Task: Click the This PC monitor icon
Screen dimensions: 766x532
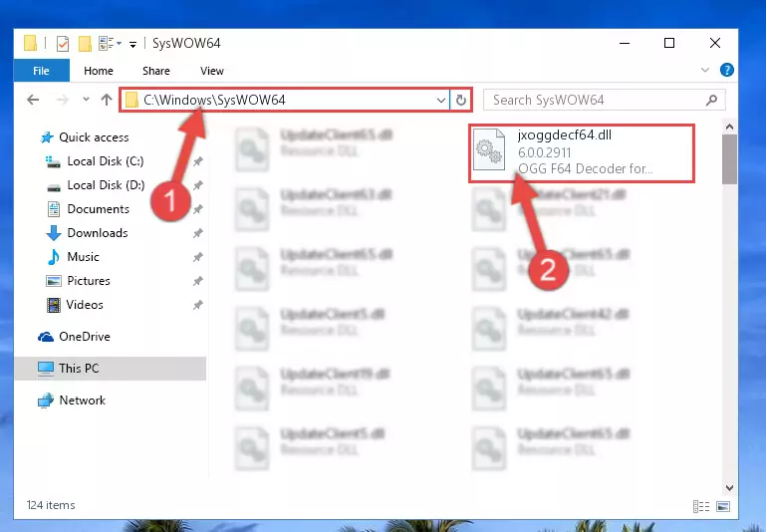Action: click(46, 369)
